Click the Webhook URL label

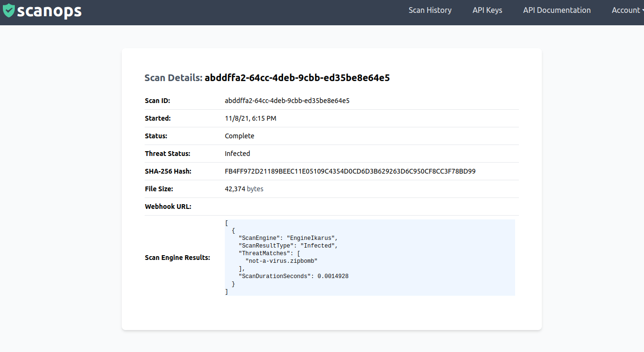(x=168, y=207)
